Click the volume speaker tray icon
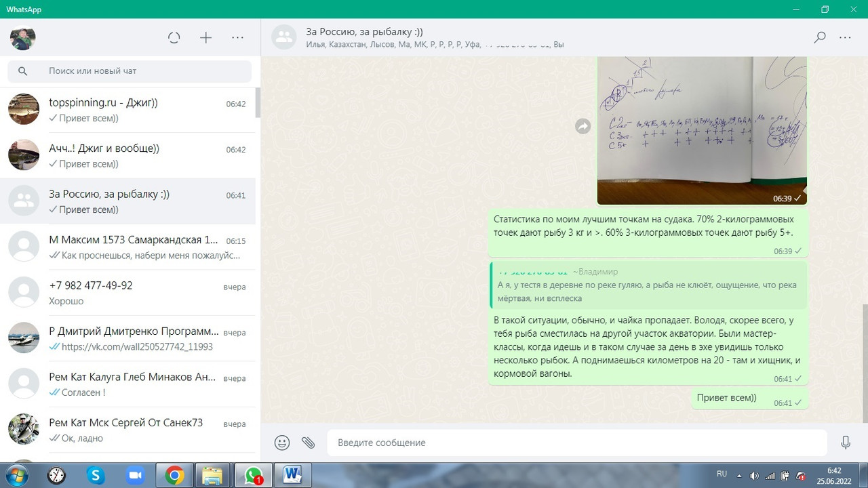The height and width of the screenshot is (488, 868). (x=754, y=476)
